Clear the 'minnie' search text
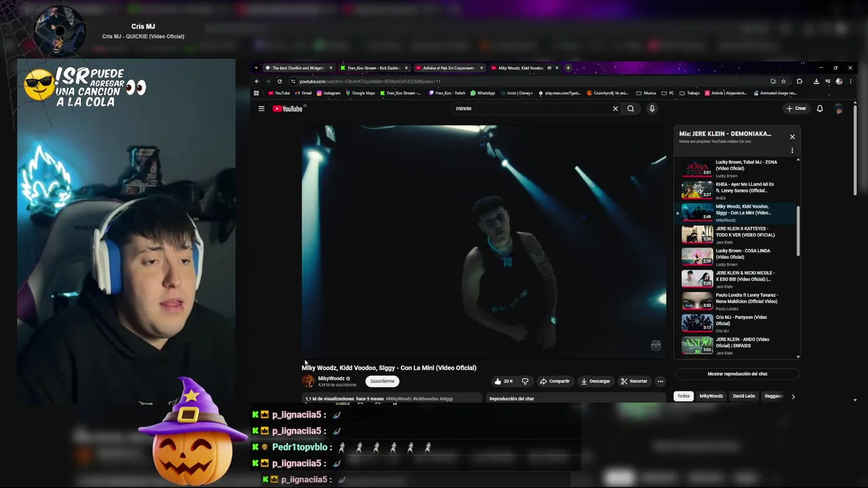868x488 pixels. tap(615, 108)
